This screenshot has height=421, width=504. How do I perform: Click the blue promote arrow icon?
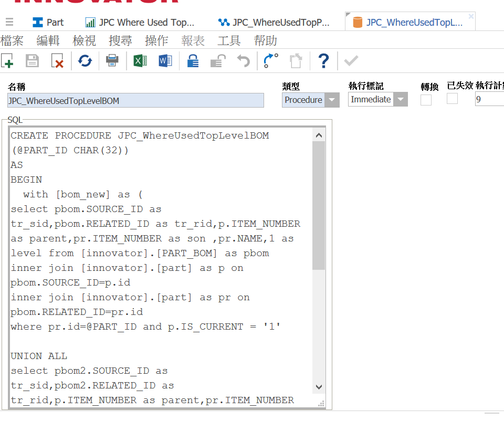click(271, 61)
